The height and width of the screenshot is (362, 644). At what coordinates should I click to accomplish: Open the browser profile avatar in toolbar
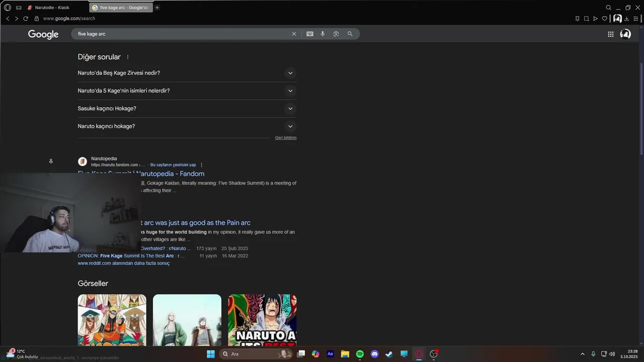tap(617, 19)
